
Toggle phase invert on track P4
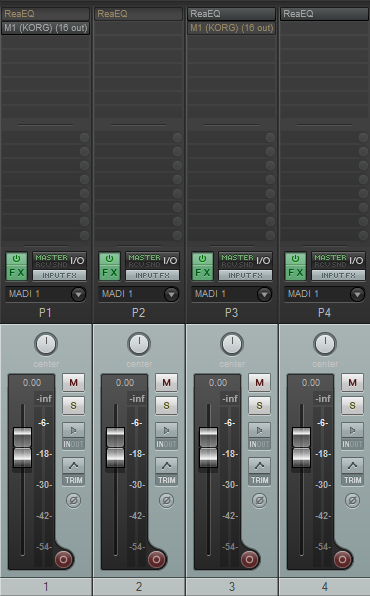[x=352, y=500]
